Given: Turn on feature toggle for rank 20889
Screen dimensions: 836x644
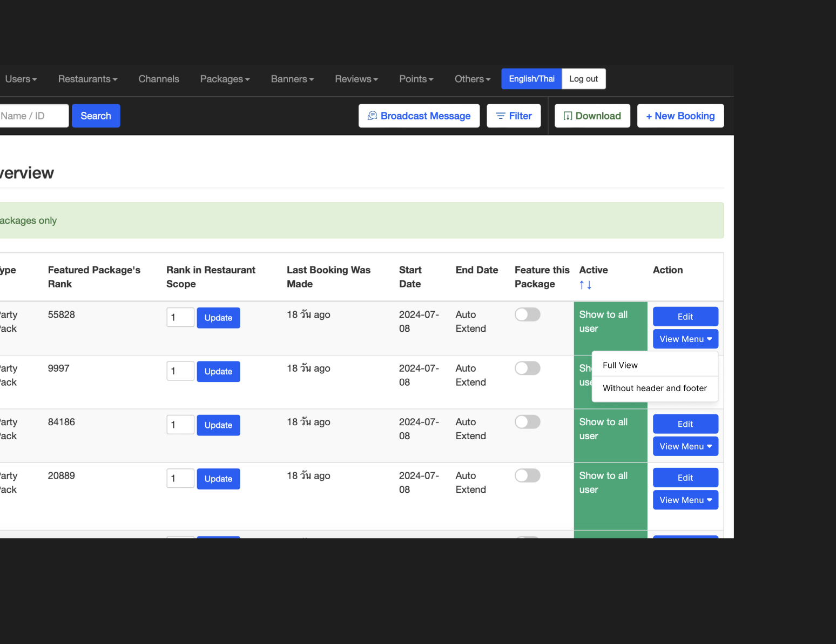Looking at the screenshot, I should [x=527, y=475].
